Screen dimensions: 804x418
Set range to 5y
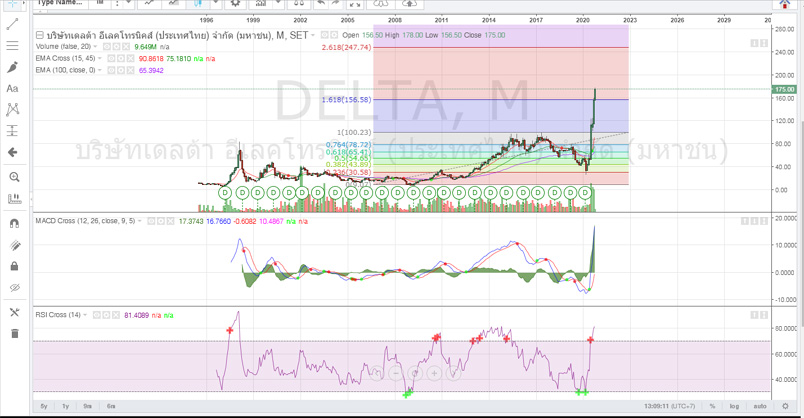coord(44,406)
